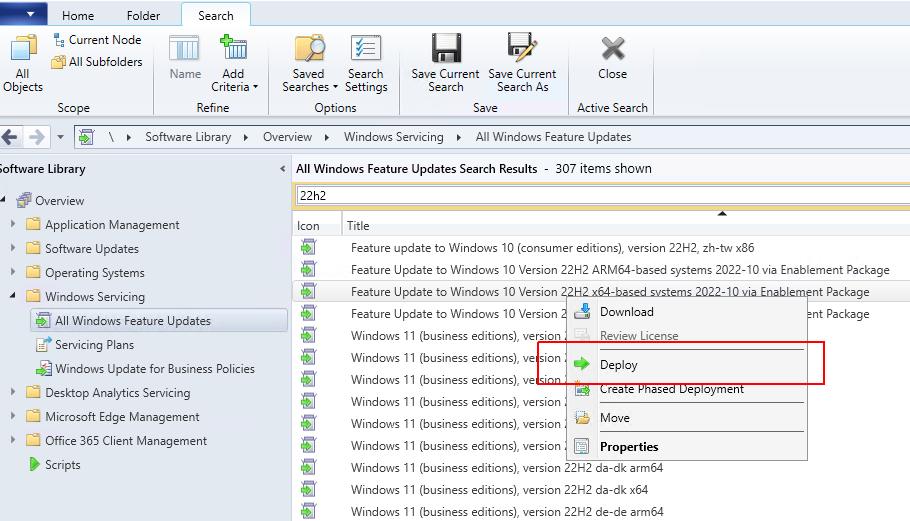Collapse the Windows Servicing folder

pyautogui.click(x=13, y=296)
